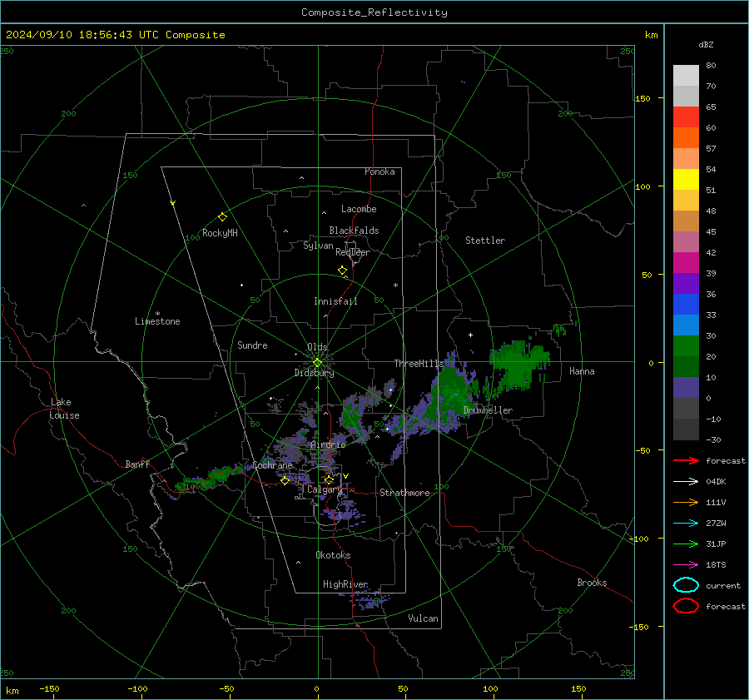This screenshot has width=749, height=700.
Task: Click the Calgary city label
Action: click(x=325, y=489)
